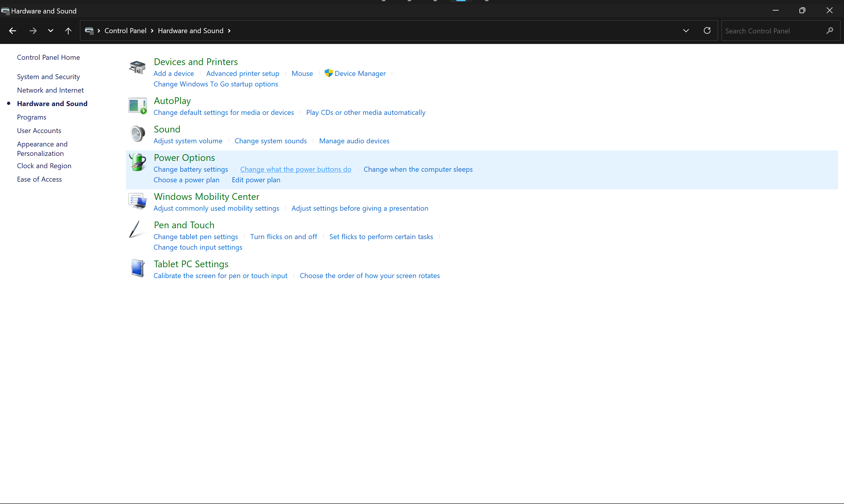Expand the chevron after Hardware and Sound breadcrumb

(229, 31)
